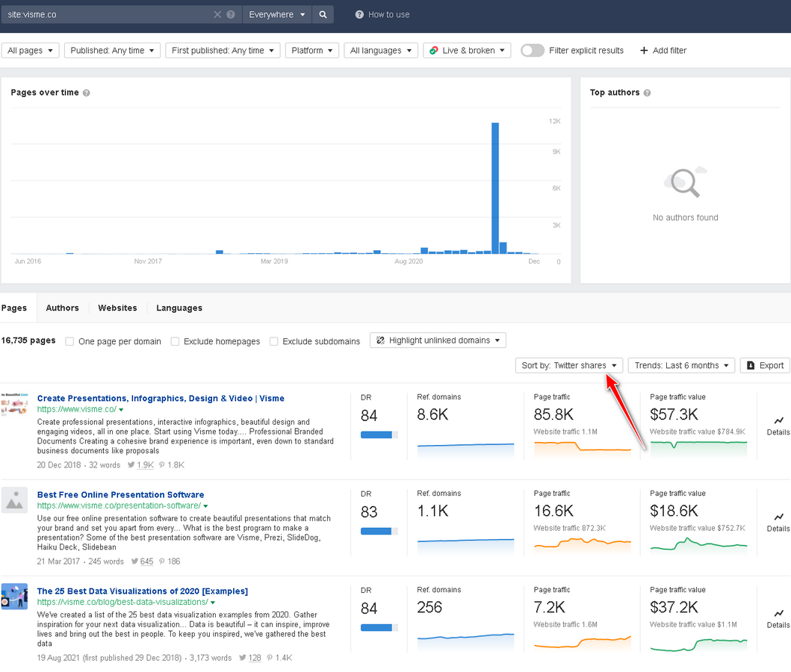Open the All pages filter dropdown

click(x=31, y=51)
